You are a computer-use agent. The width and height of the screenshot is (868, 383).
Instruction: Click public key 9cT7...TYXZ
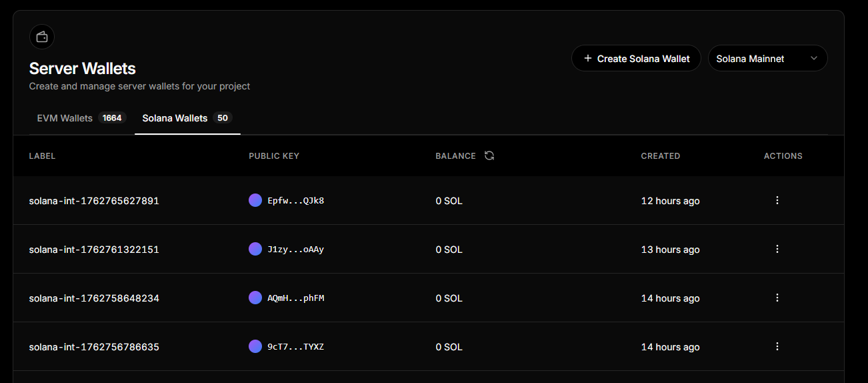pos(295,347)
